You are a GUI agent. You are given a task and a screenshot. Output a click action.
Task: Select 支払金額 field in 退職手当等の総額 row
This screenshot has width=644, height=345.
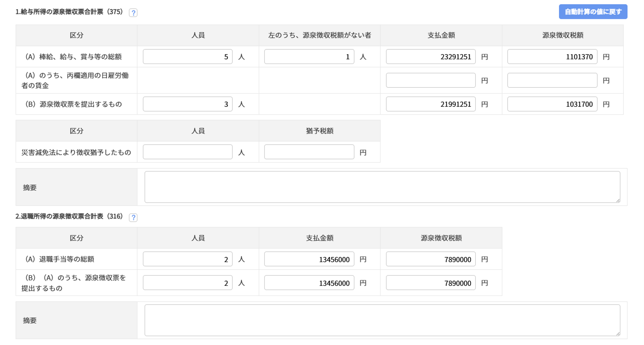(309, 259)
